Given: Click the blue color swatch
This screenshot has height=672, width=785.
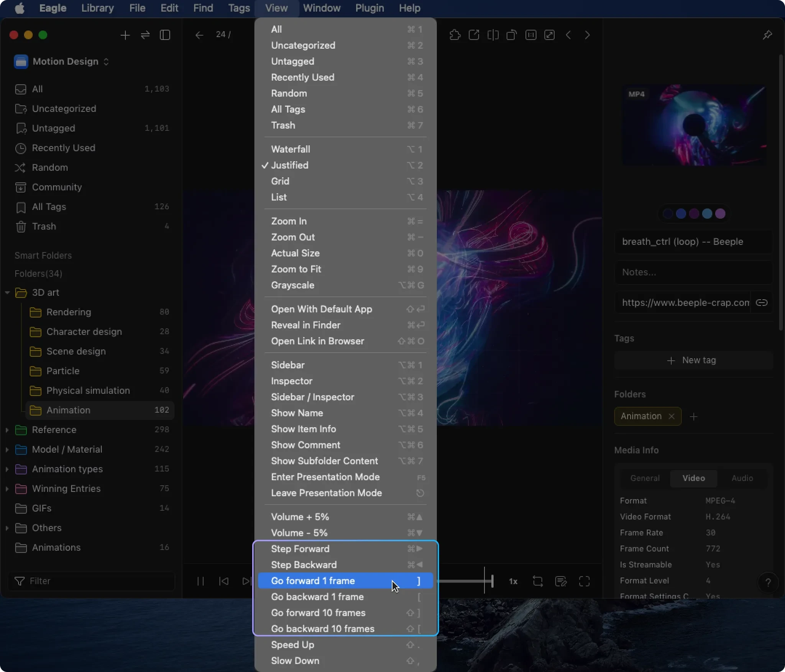Looking at the screenshot, I should [x=681, y=214].
